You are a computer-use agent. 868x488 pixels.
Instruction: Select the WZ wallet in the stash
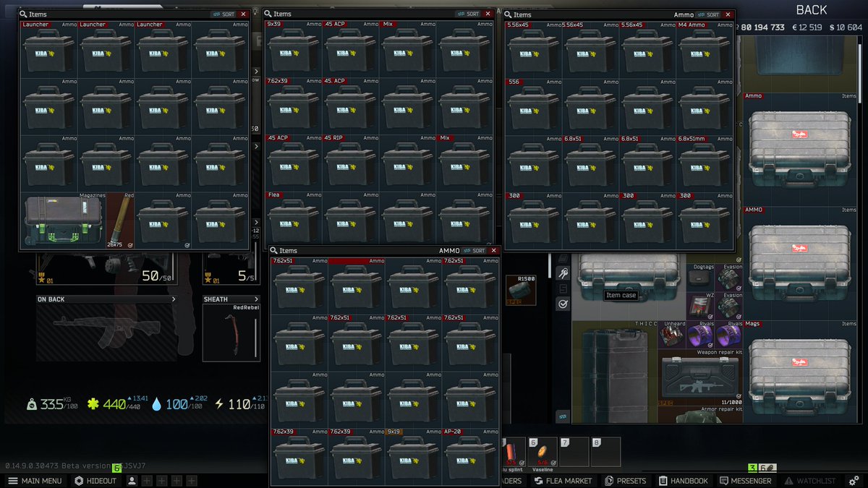pos(701,307)
